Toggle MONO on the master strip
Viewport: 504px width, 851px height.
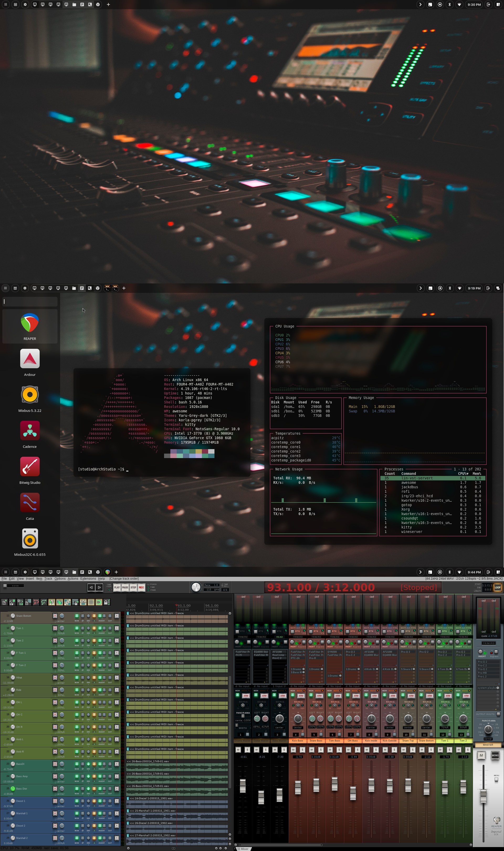(x=495, y=756)
